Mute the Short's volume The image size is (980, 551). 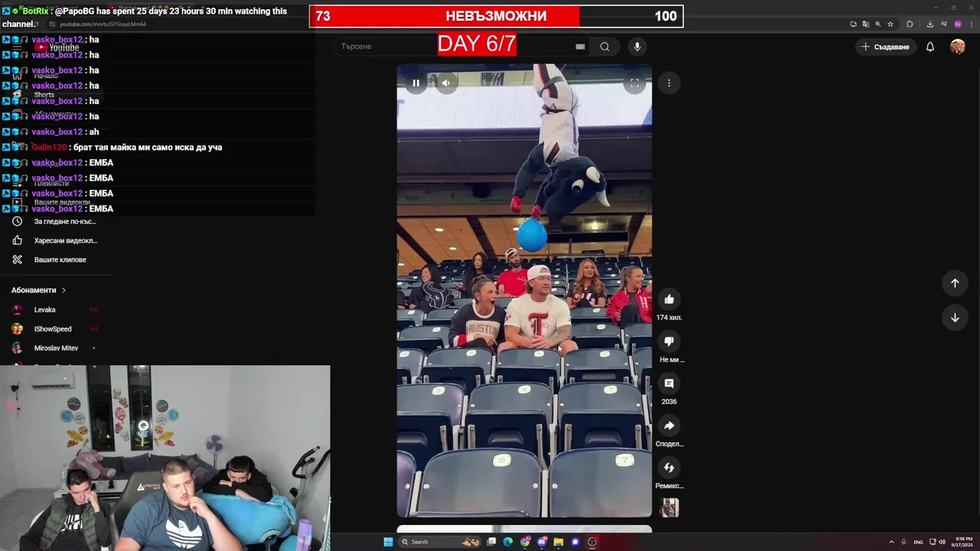click(446, 83)
